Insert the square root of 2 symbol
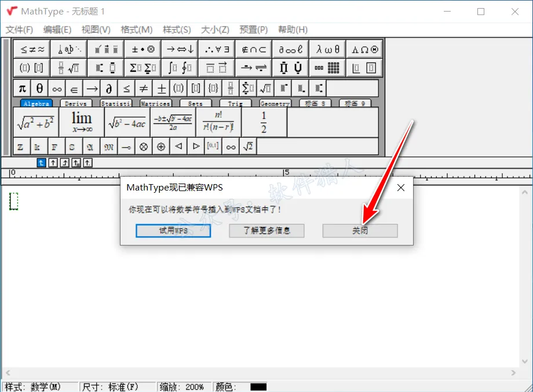 pos(248,146)
